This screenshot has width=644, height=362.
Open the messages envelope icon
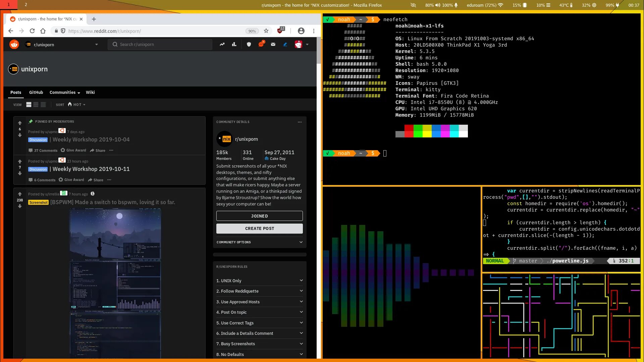point(273,44)
